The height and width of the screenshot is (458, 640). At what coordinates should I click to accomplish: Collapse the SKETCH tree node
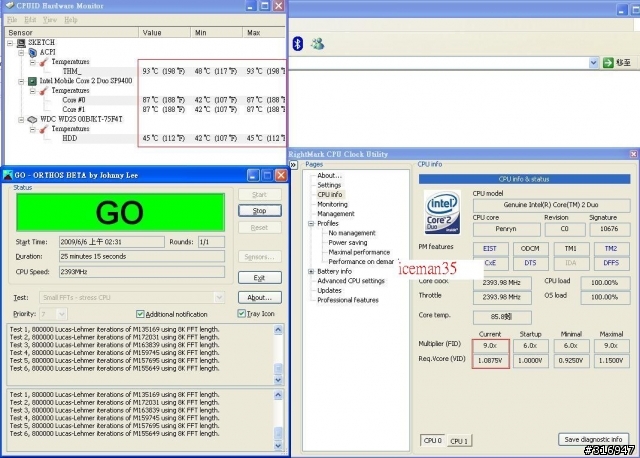pos(10,43)
